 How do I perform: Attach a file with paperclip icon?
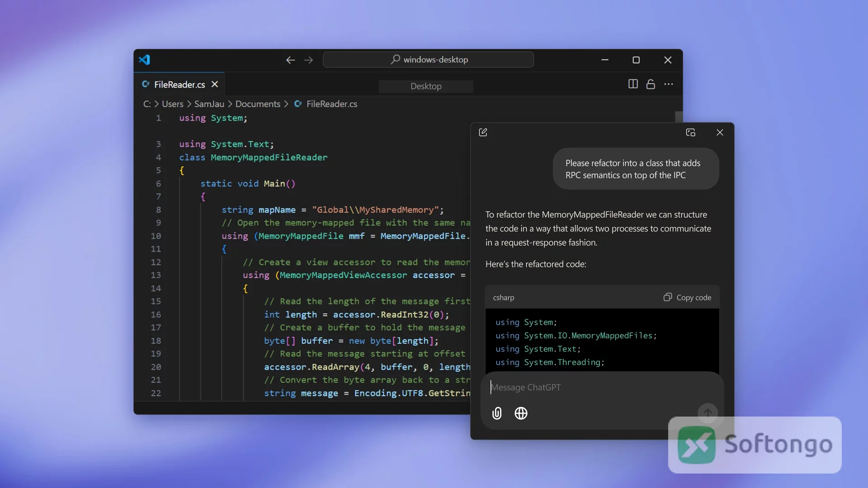497,413
